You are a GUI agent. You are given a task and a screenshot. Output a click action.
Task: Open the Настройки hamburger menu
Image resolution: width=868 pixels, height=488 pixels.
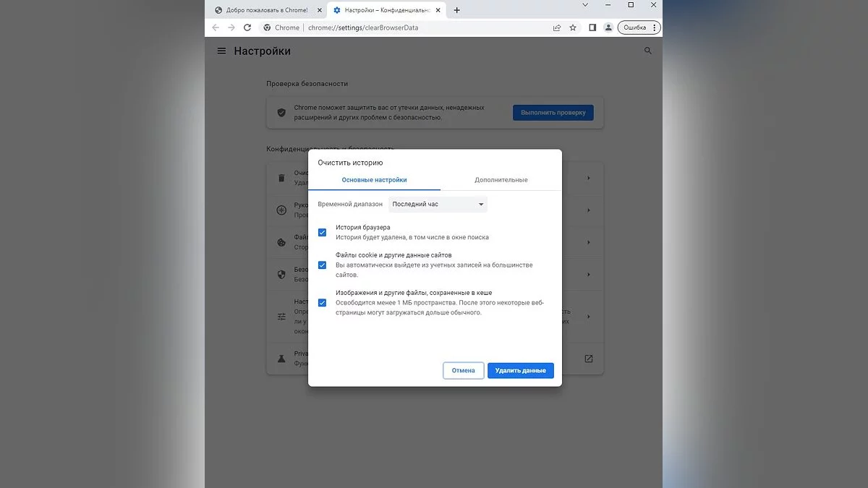pos(221,51)
